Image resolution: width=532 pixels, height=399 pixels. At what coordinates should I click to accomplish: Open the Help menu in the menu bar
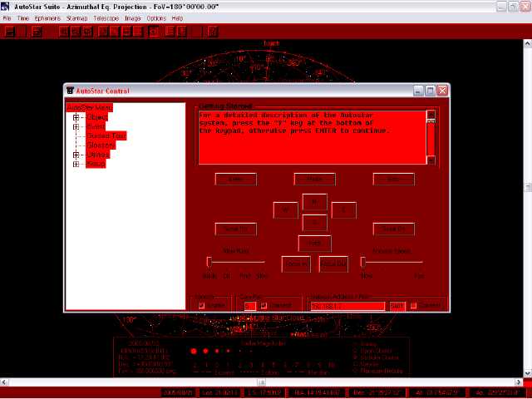click(177, 18)
